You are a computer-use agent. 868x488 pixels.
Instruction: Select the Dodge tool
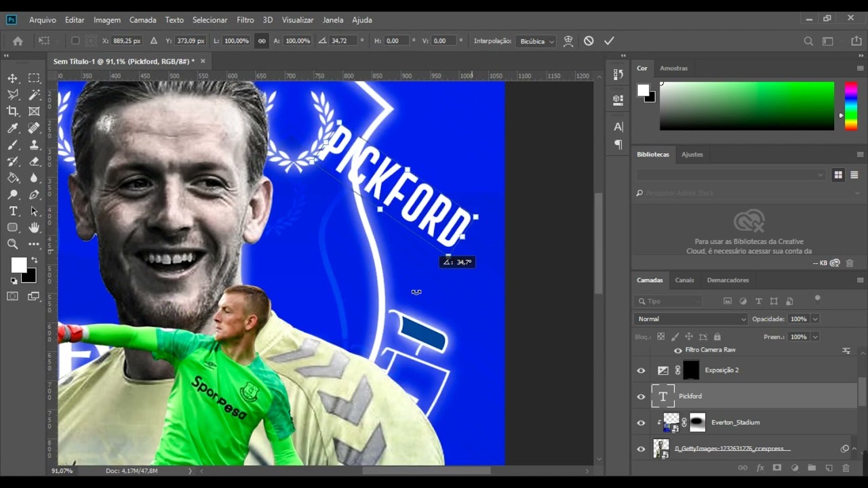(x=13, y=195)
